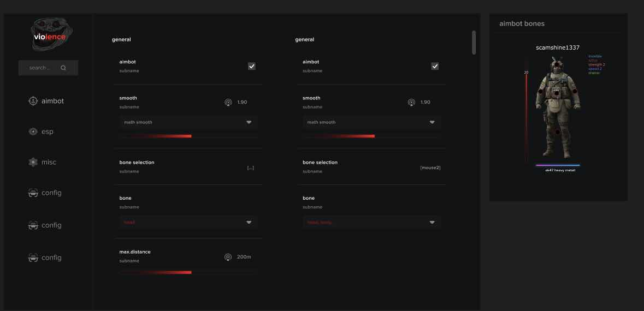Screen dimensions: 644x311
Task: Click the max.distance slider
Action: pyautogui.click(x=188, y=272)
